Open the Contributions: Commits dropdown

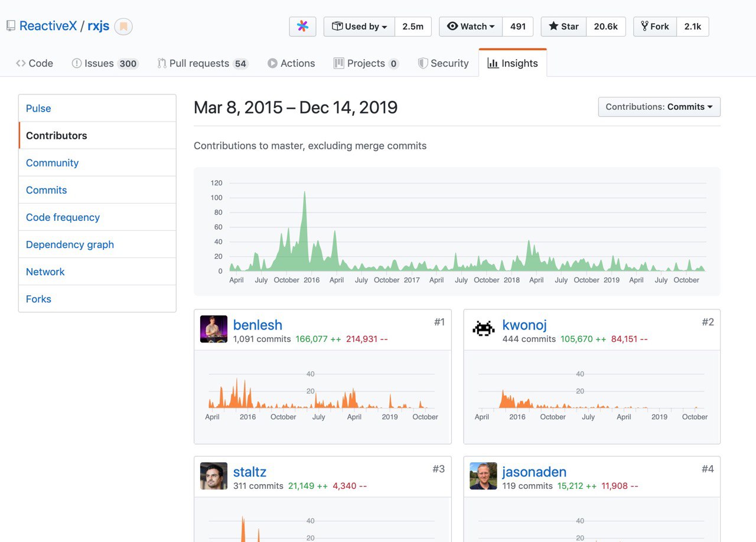(659, 107)
